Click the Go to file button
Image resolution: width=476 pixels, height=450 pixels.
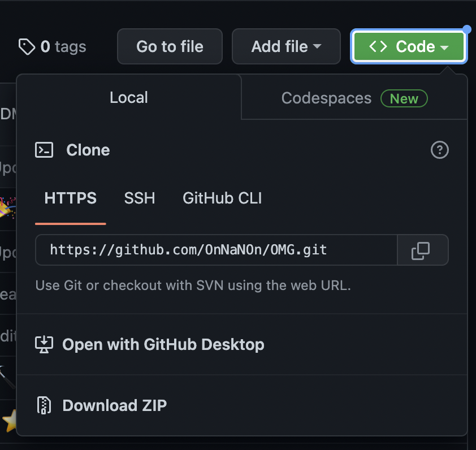(x=170, y=46)
